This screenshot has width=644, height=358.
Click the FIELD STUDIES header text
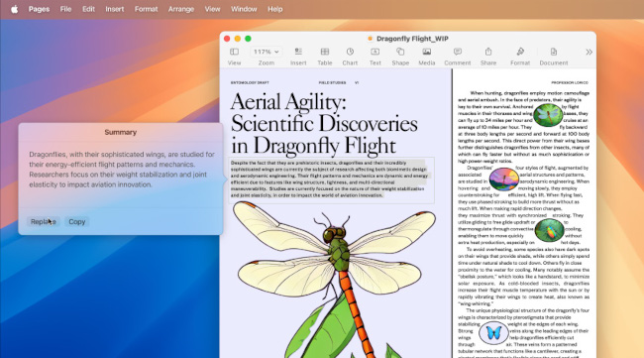pyautogui.click(x=332, y=82)
